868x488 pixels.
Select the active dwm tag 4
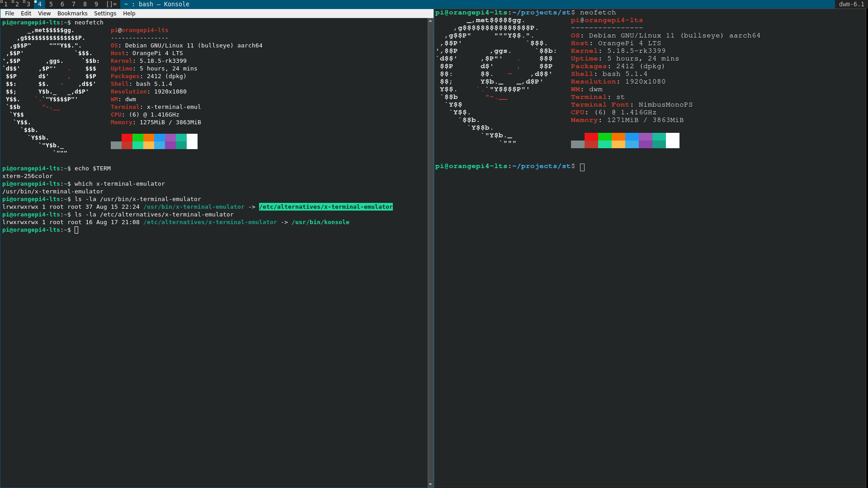(39, 4)
